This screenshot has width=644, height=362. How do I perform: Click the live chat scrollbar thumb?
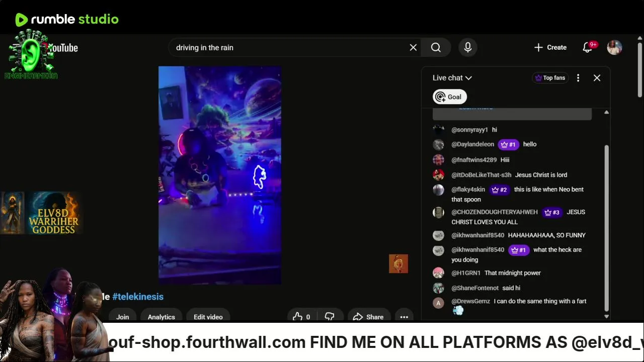click(x=606, y=228)
